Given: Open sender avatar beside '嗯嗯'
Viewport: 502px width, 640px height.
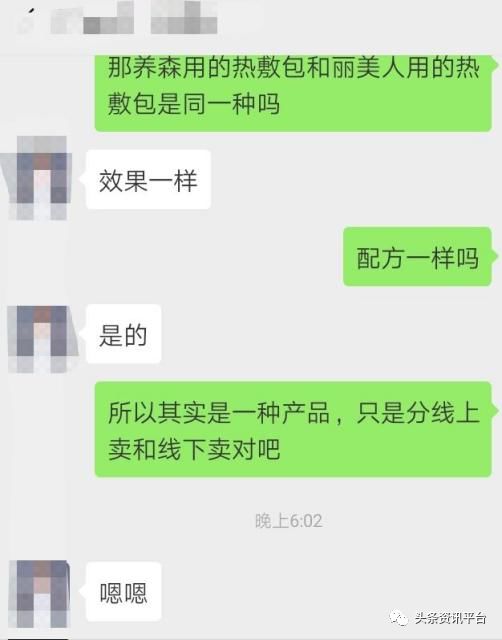Looking at the screenshot, I should pyautogui.click(x=40, y=593).
